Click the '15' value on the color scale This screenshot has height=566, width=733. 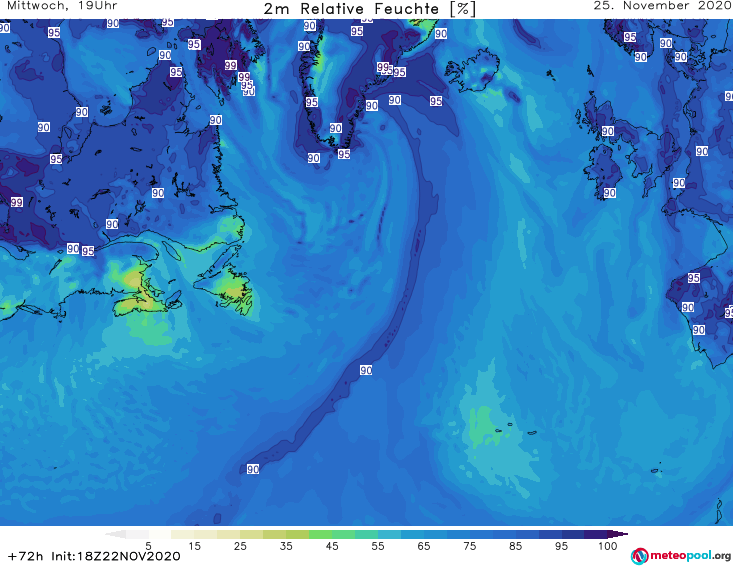194,546
